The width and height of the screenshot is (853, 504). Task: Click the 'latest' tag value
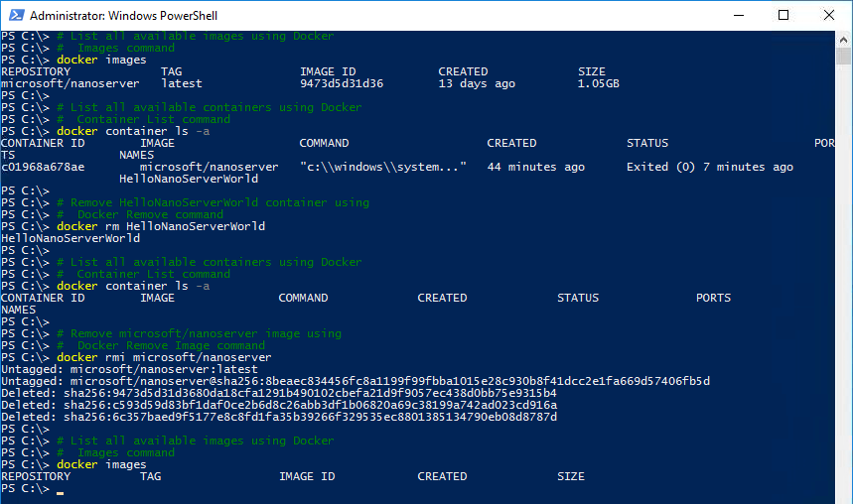pos(182,83)
